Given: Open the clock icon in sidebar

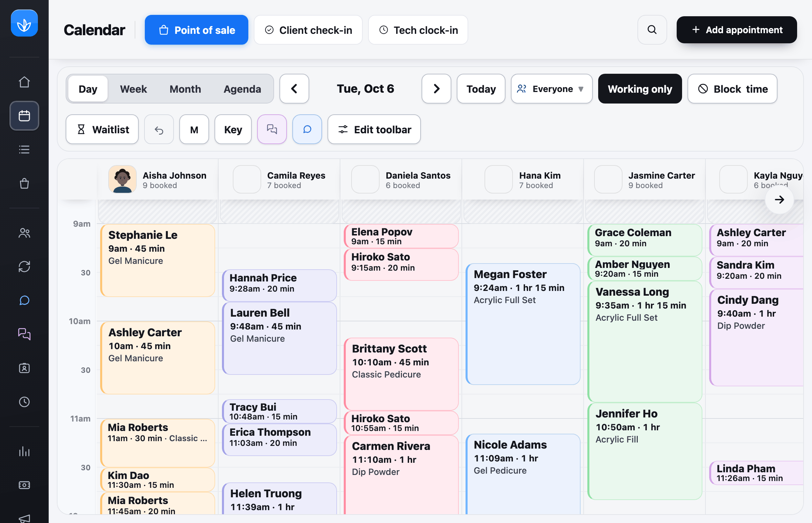Looking at the screenshot, I should pos(24,402).
